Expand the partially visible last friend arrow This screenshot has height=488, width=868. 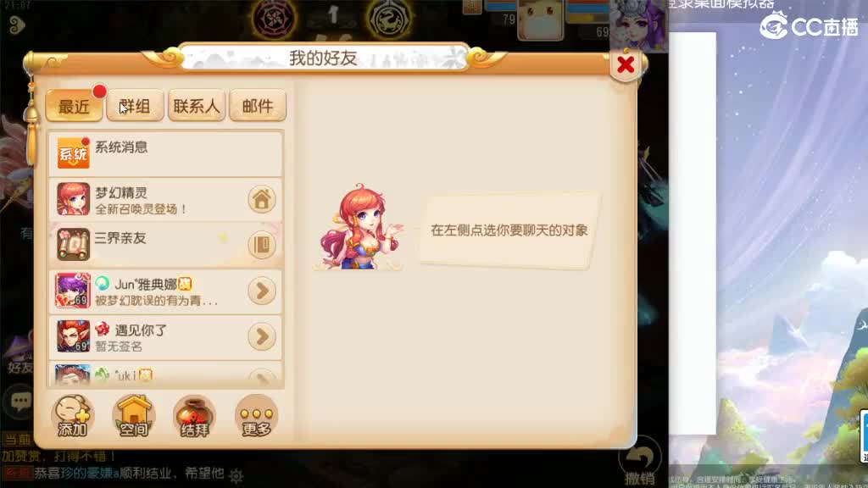click(x=262, y=377)
